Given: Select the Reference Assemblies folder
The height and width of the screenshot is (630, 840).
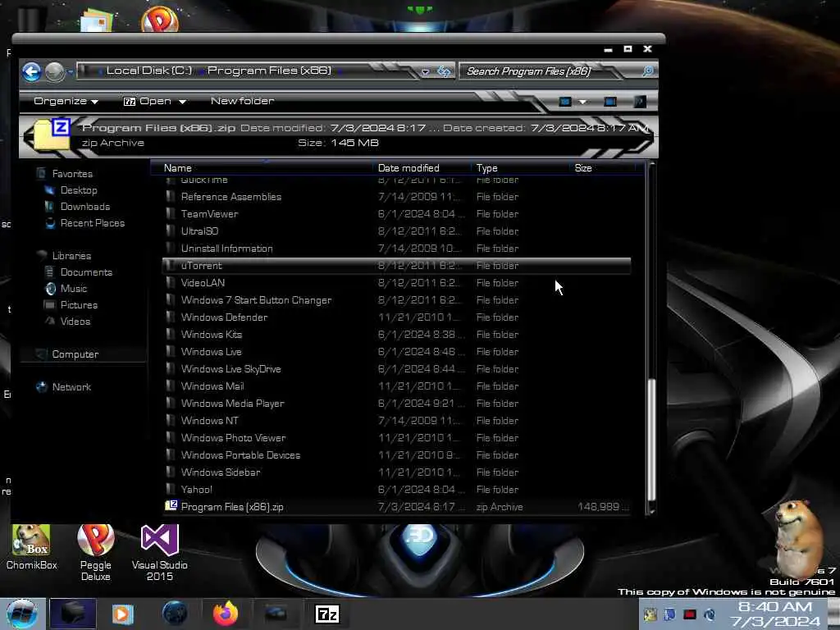Looking at the screenshot, I should 396,197.
